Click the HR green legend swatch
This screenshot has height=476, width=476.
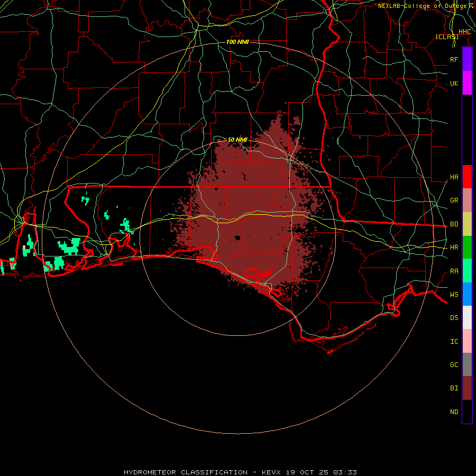point(467,248)
